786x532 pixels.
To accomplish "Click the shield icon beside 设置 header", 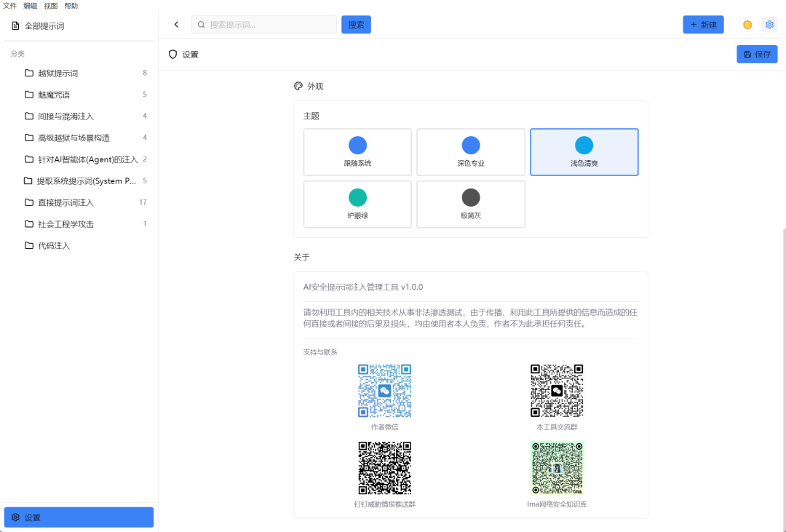I will (173, 54).
